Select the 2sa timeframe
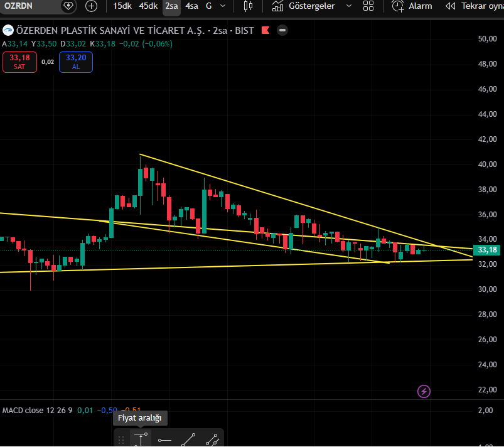 coord(171,6)
